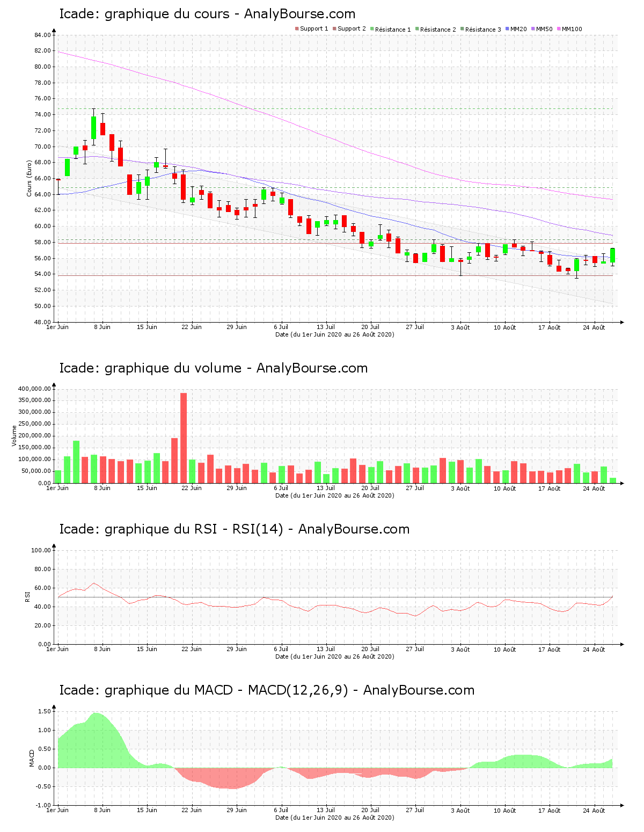Click '22 Juin' date under price chart
644x832 pixels.
192,327
